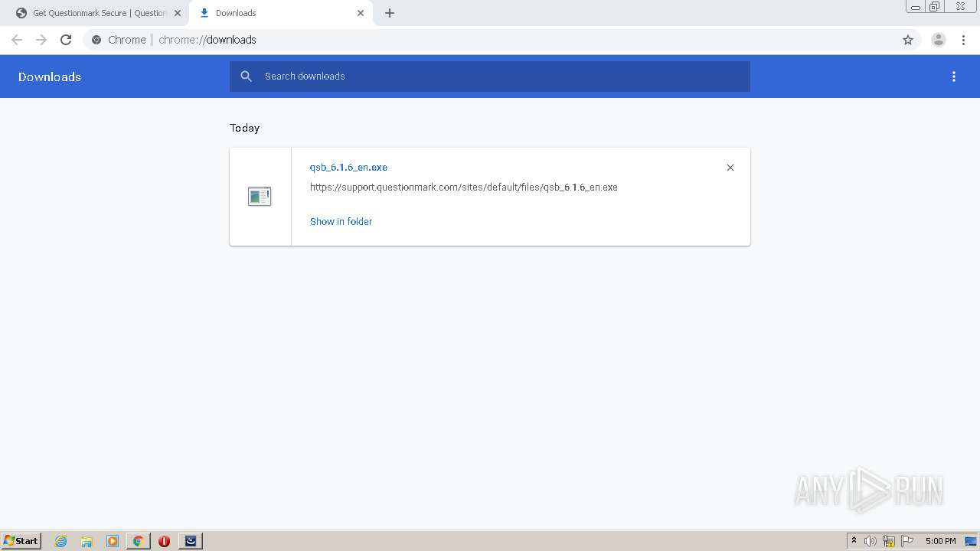The image size is (980, 551).
Task: Restore down the Chrome window
Action: (935, 7)
